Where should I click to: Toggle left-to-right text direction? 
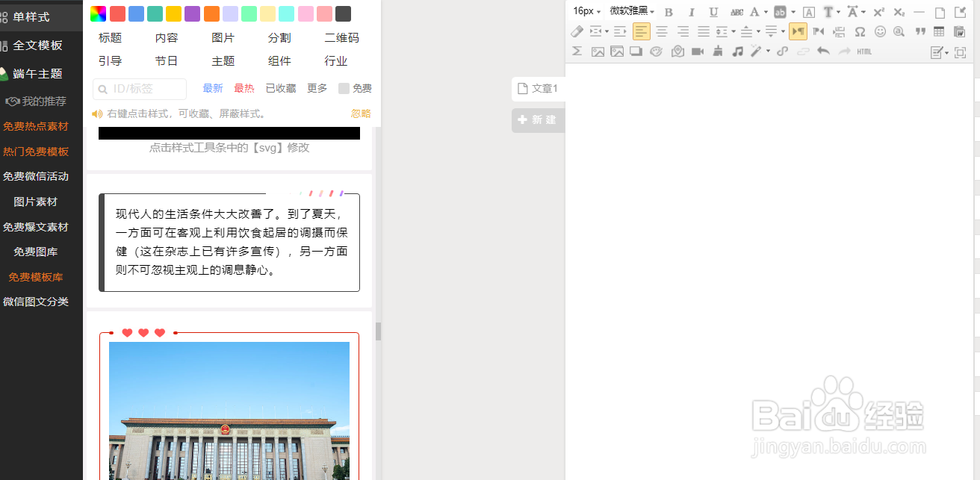click(x=798, y=31)
